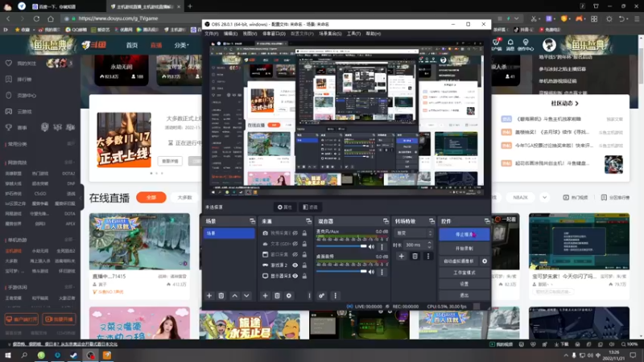The image size is (644, 362).
Task: Open the Douyu user avatar
Action: [549, 44]
